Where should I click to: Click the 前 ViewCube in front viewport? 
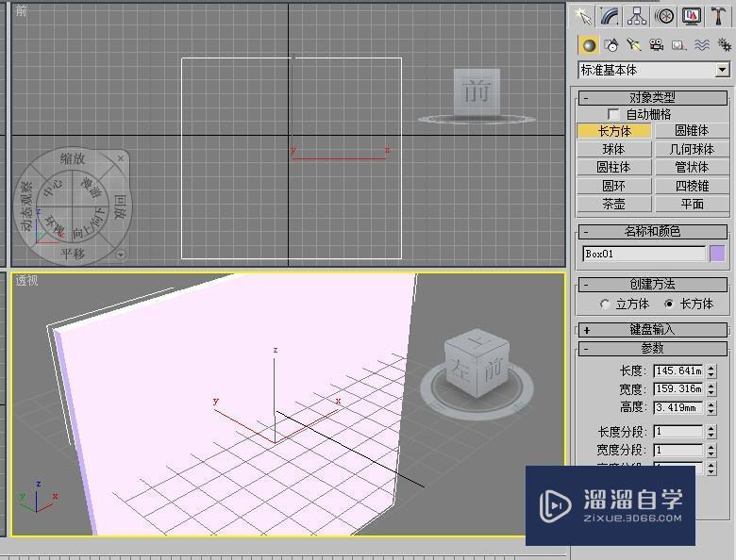coord(477,91)
